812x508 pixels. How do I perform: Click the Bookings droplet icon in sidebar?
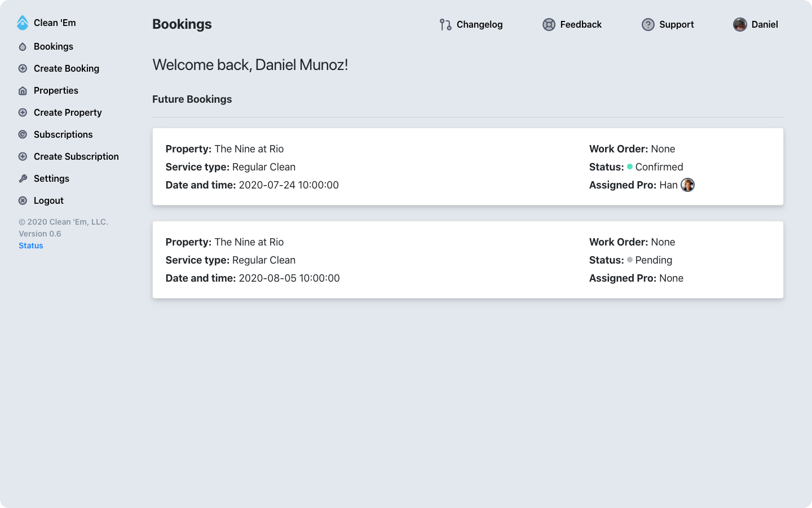click(x=23, y=47)
